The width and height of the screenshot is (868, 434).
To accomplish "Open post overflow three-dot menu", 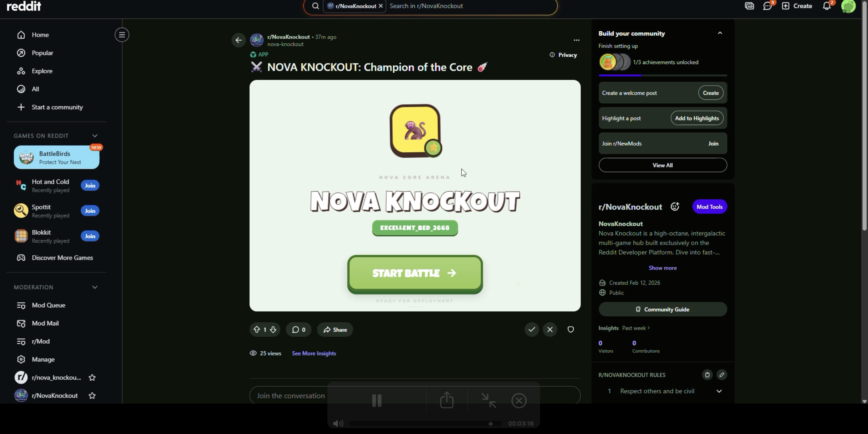I will (576, 40).
